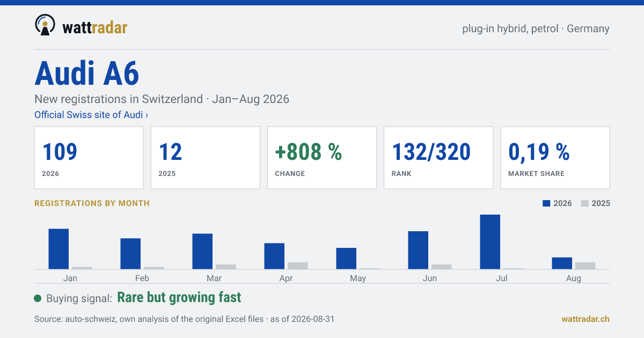Click the tallest blue July 2026 bar
This screenshot has width=644, height=338.
pyautogui.click(x=490, y=242)
